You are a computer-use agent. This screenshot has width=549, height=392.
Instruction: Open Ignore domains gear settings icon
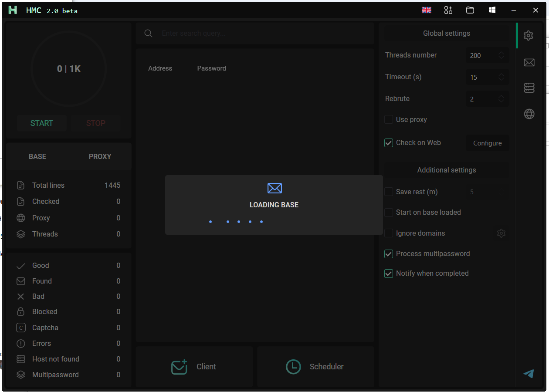pyautogui.click(x=501, y=233)
